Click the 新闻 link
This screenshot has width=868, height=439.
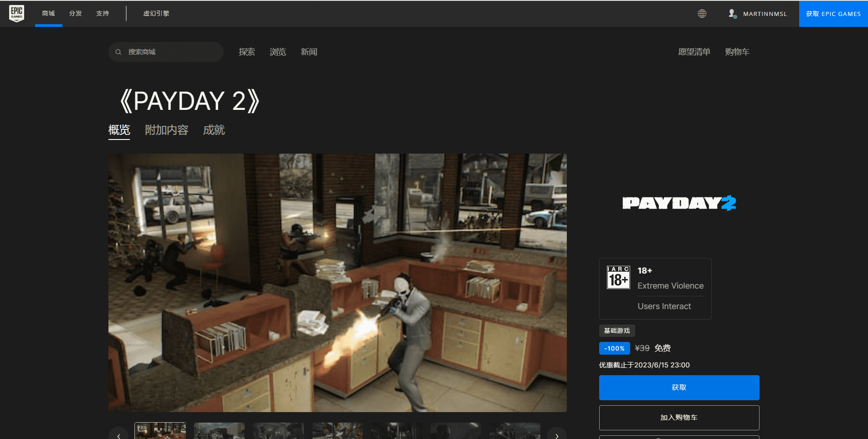tap(309, 52)
